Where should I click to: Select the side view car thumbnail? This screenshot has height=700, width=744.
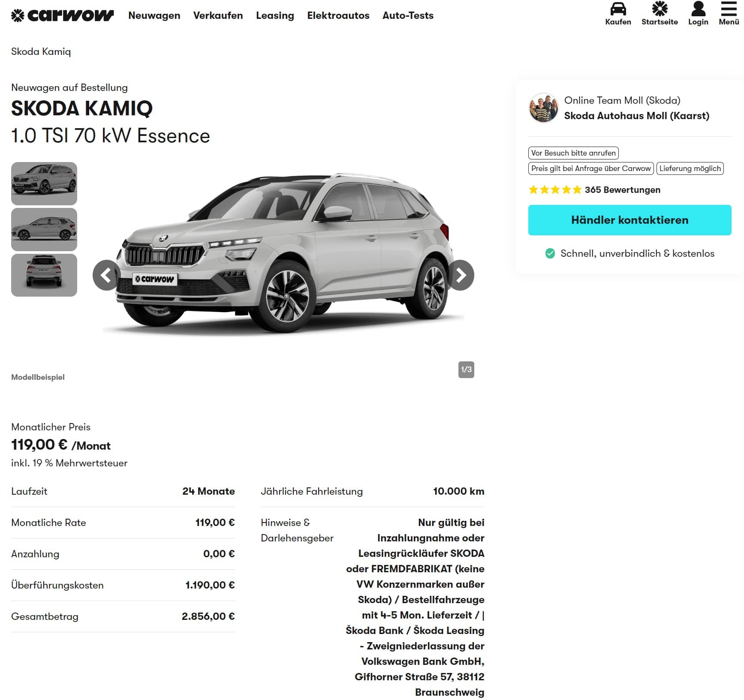point(44,229)
